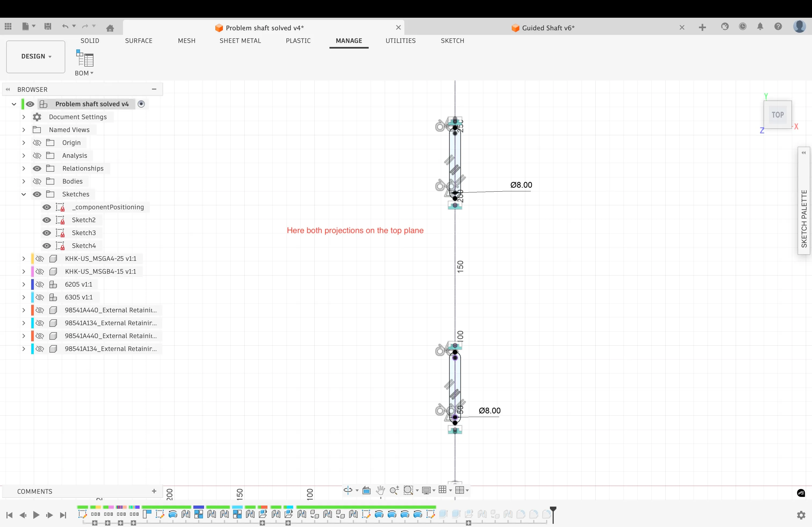Expand KHK-US_MSGA4-25 v1:1 component

[x=24, y=259]
